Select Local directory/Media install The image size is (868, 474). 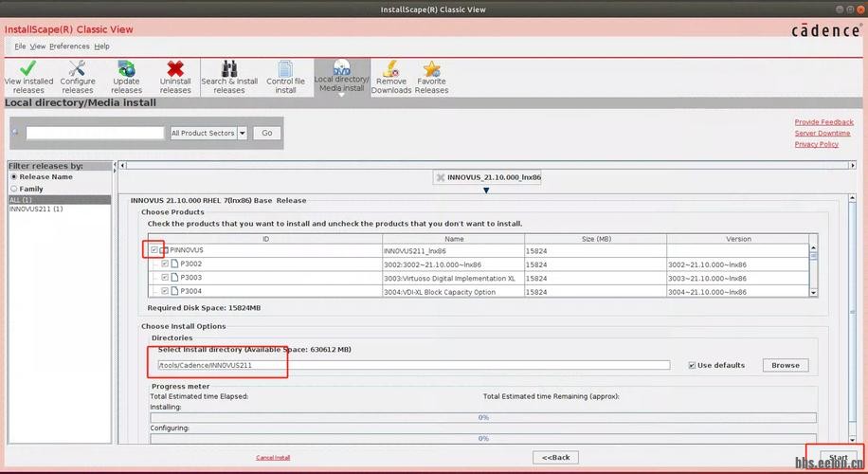pos(341,77)
